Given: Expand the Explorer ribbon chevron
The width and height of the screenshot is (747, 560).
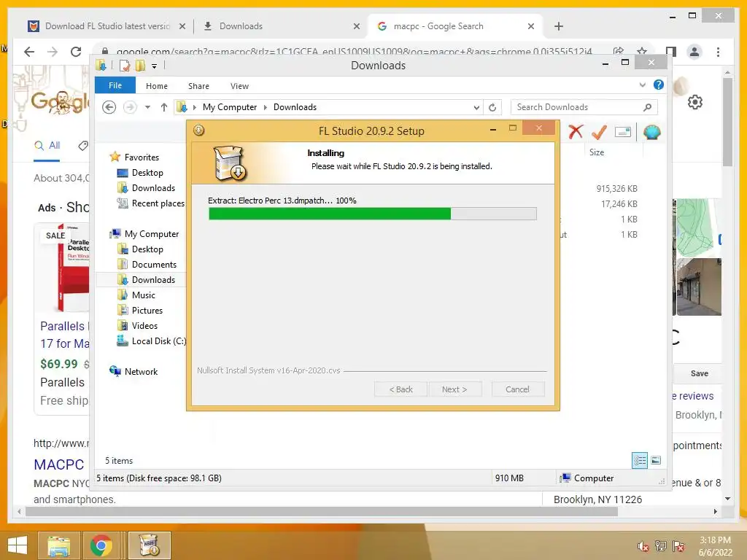Looking at the screenshot, I should (642, 85).
